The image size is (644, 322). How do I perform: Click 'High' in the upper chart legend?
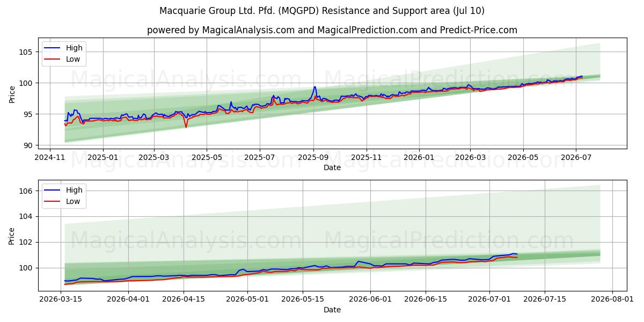point(74,48)
